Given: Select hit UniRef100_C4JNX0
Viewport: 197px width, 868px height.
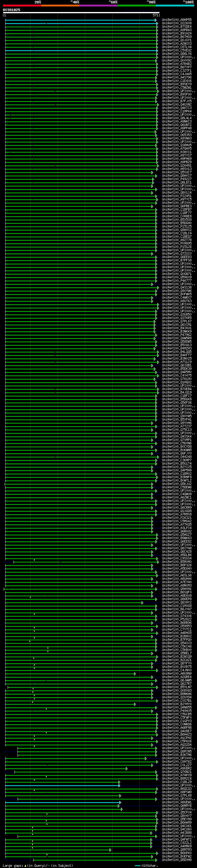Looking at the screenshot, I should (x=177, y=670).
